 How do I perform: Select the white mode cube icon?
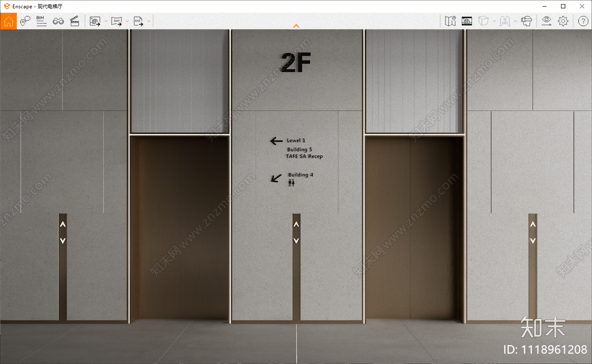point(483,21)
